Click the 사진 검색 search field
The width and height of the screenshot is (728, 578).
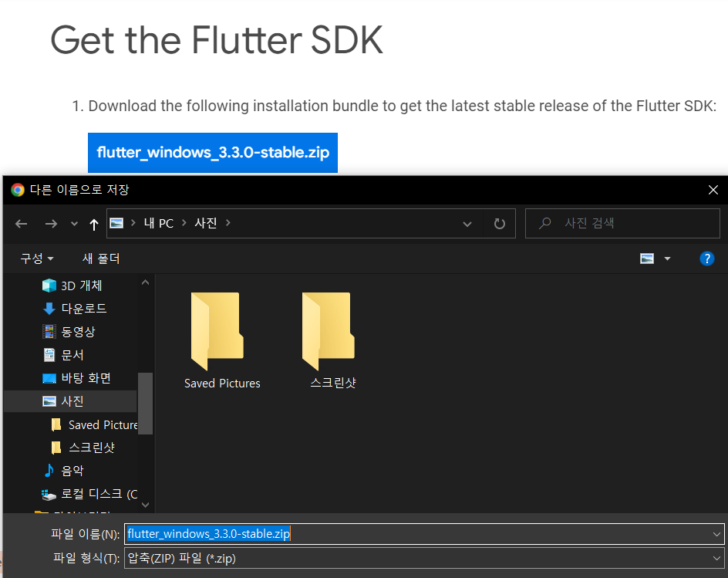point(622,224)
